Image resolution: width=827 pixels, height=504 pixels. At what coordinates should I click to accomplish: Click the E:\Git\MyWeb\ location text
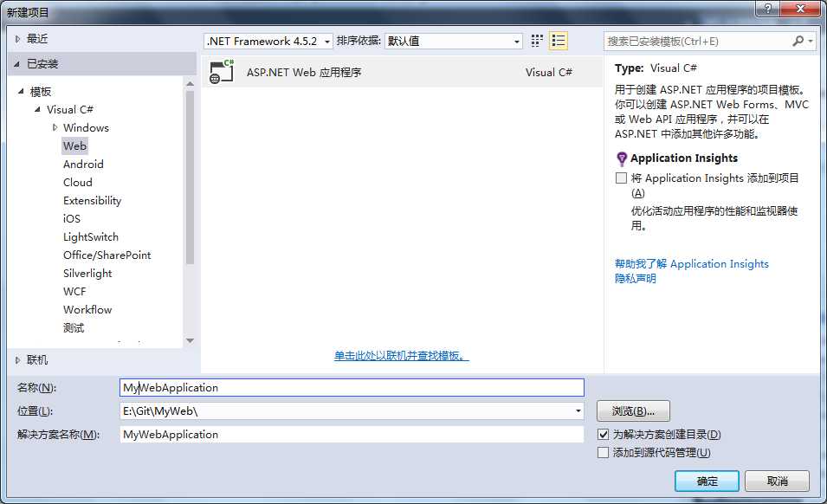coord(160,411)
